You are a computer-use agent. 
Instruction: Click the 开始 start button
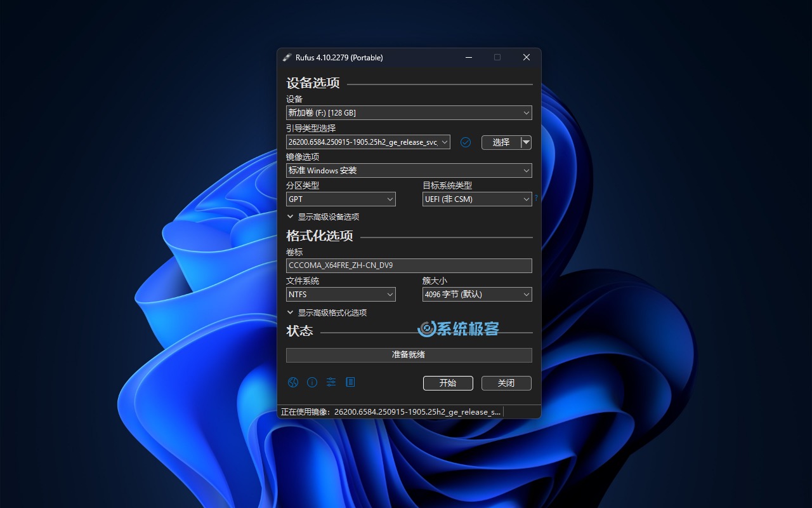pos(448,383)
